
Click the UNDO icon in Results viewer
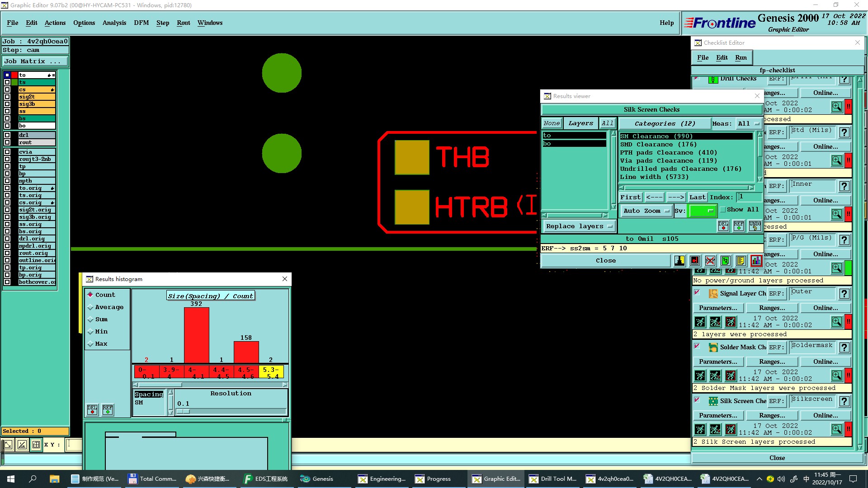point(755,226)
